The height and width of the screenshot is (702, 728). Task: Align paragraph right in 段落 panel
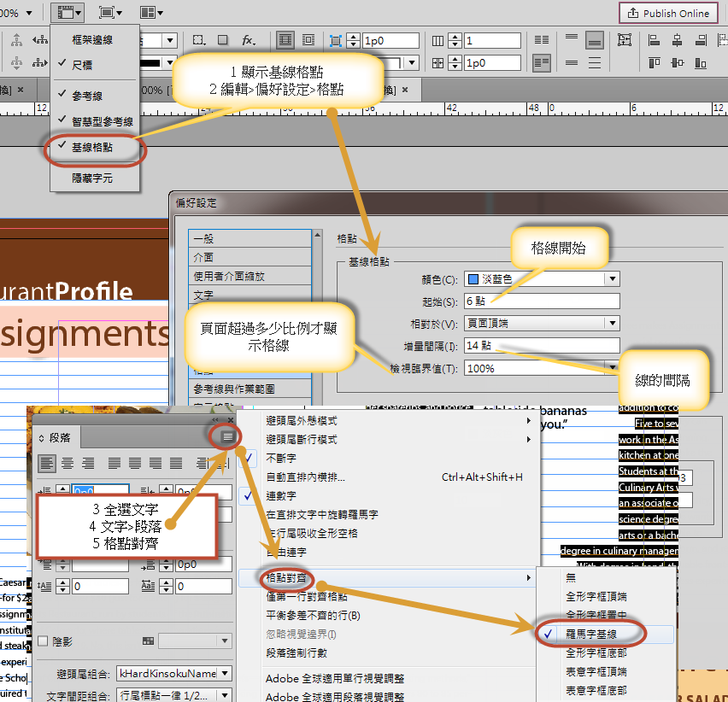click(88, 463)
